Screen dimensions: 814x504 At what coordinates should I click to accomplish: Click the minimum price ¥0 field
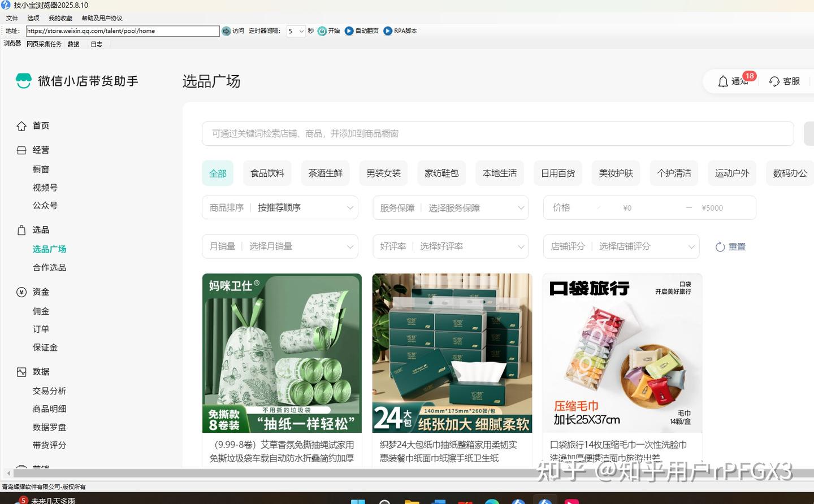(627, 208)
